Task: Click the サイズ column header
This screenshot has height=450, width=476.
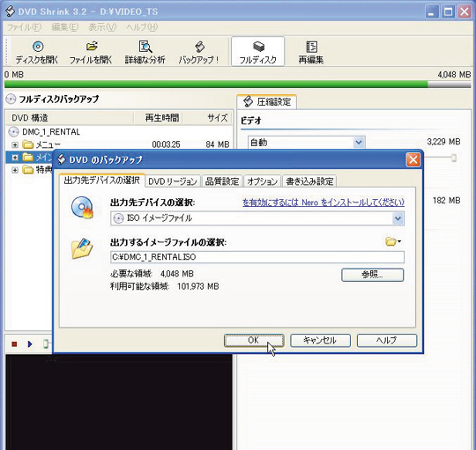Action: pyautogui.click(x=208, y=118)
